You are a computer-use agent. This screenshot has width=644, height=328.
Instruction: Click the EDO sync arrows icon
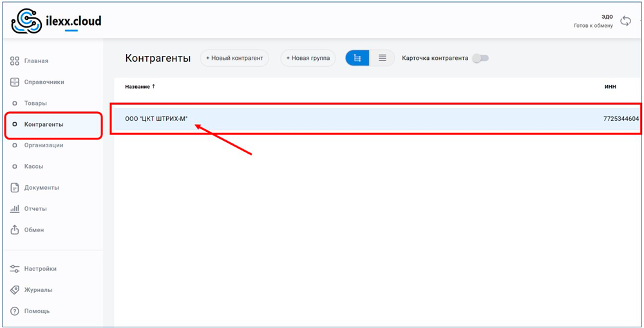[x=625, y=21]
